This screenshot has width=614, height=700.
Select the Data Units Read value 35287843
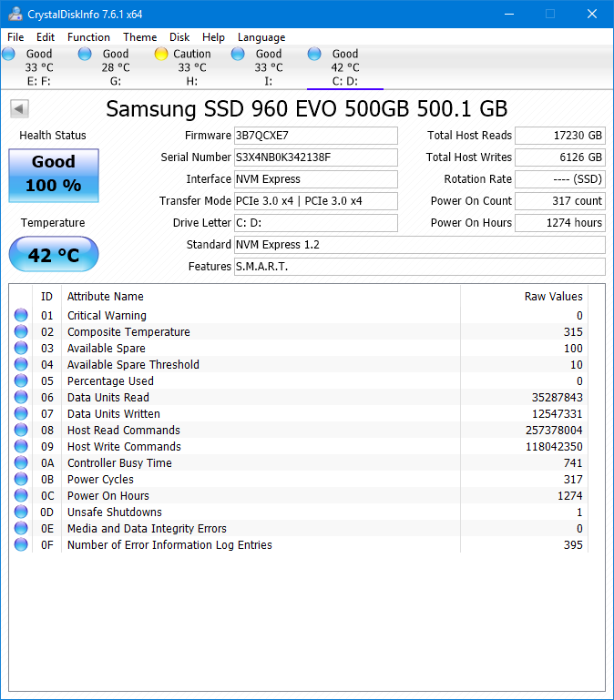click(x=557, y=397)
